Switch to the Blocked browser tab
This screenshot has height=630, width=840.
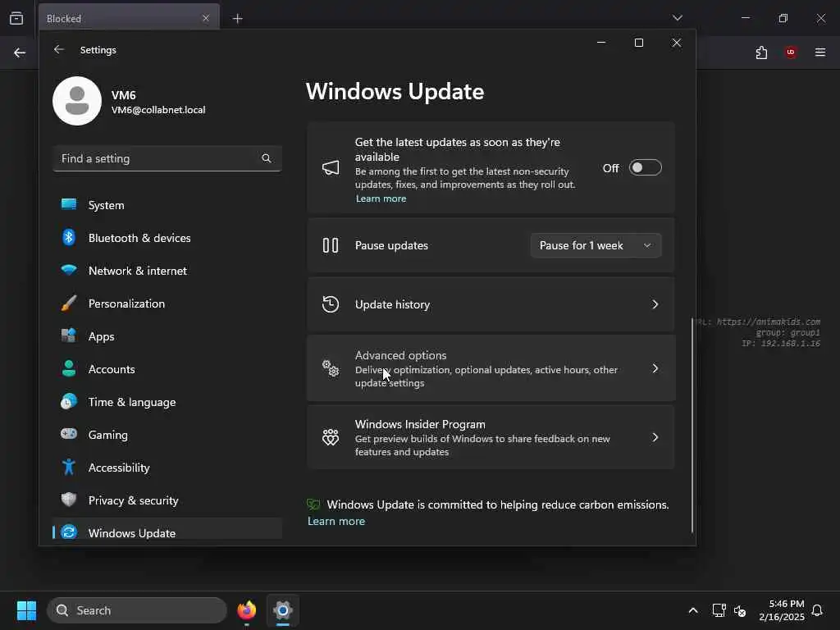click(x=129, y=18)
